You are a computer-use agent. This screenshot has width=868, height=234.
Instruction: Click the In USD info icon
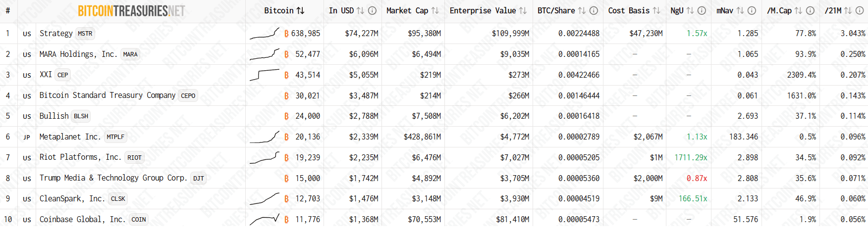click(373, 10)
